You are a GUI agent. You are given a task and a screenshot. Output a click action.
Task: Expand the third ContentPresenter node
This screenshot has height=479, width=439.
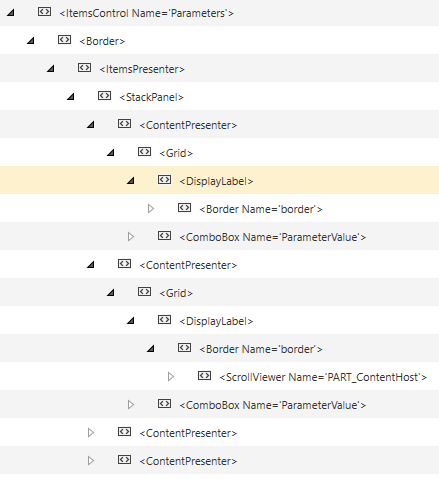point(91,433)
